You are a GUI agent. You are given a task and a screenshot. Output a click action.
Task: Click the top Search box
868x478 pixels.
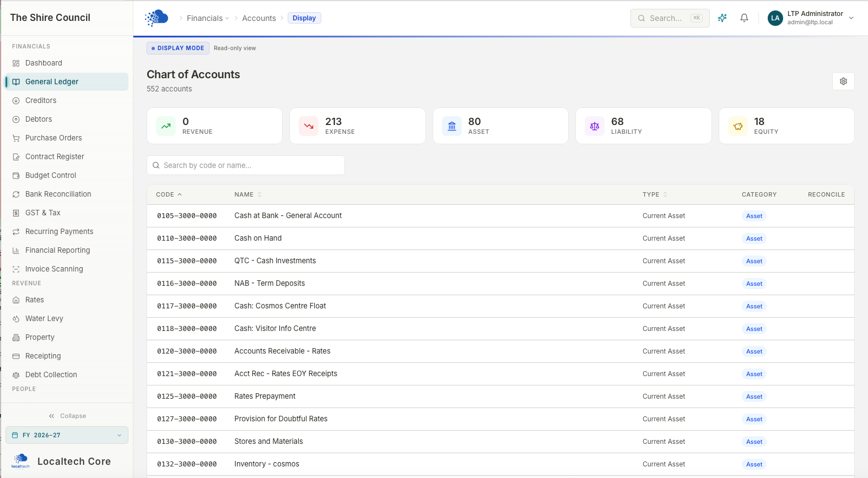(x=670, y=18)
